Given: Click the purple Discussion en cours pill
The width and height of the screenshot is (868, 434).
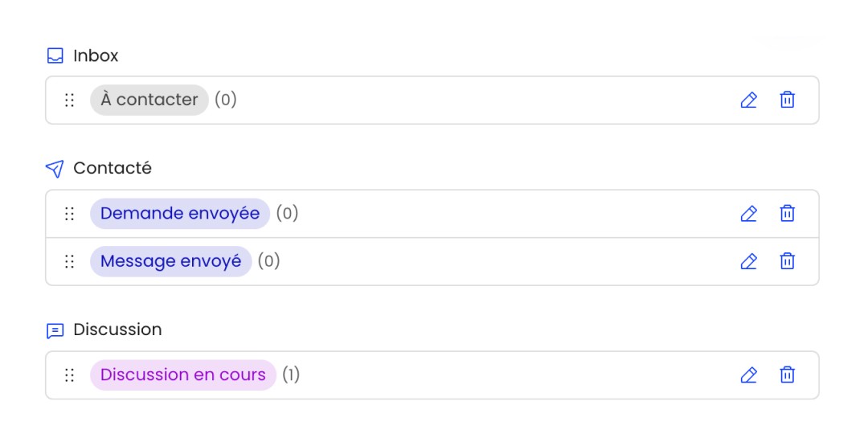Looking at the screenshot, I should (x=182, y=375).
